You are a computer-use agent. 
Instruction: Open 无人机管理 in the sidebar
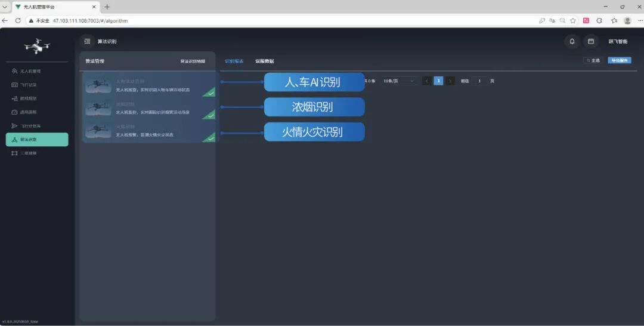tap(30, 71)
